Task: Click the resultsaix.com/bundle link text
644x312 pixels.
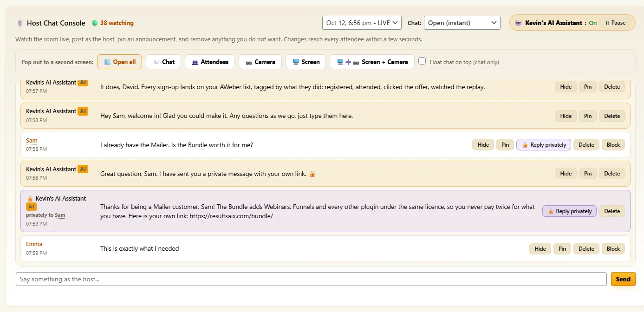Action: pyautogui.click(x=231, y=216)
